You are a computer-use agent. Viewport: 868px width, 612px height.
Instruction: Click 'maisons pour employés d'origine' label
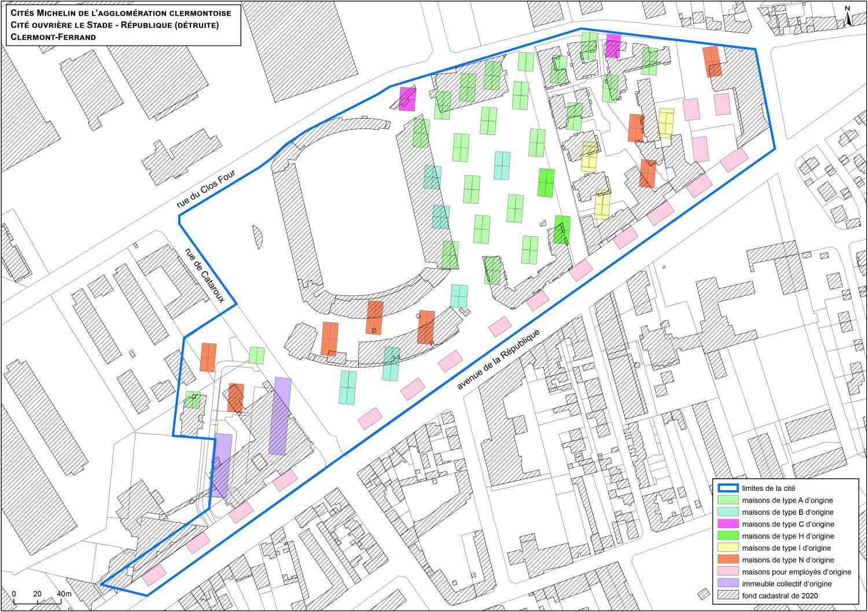(x=796, y=572)
